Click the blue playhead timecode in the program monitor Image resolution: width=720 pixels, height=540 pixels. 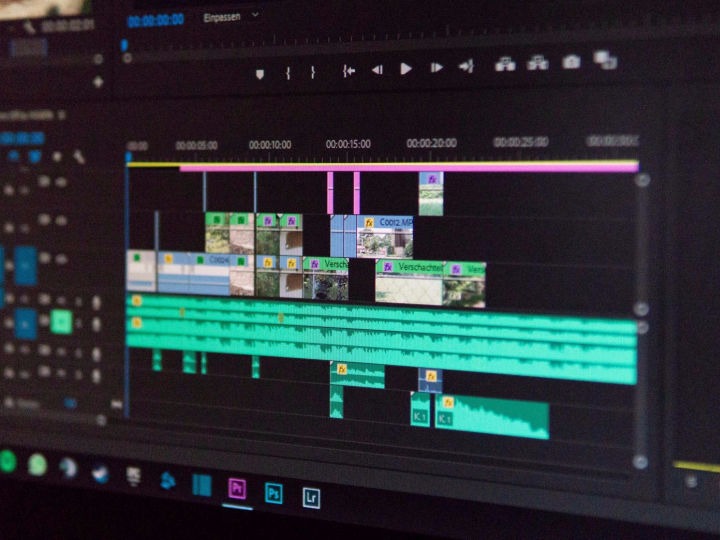coord(155,19)
